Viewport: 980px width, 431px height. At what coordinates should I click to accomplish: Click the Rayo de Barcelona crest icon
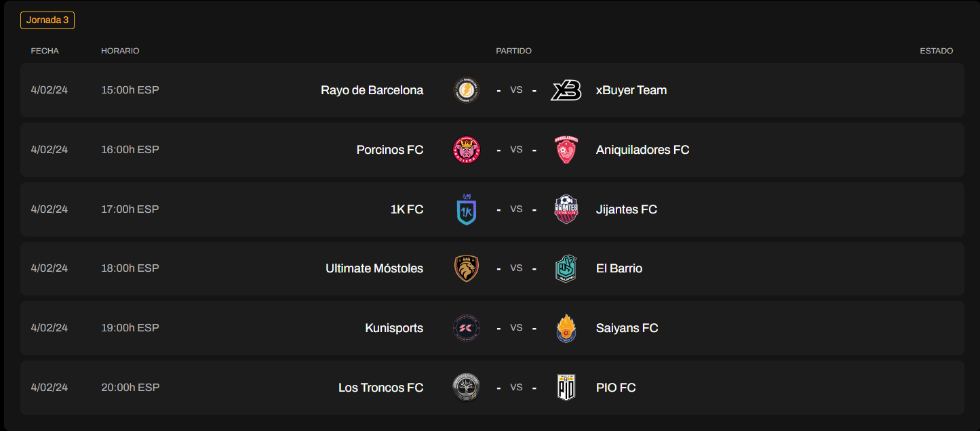tap(467, 89)
